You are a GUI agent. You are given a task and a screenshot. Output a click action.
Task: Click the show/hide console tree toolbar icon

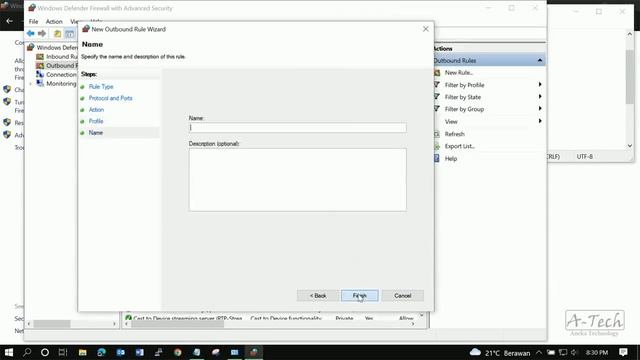coord(70,33)
